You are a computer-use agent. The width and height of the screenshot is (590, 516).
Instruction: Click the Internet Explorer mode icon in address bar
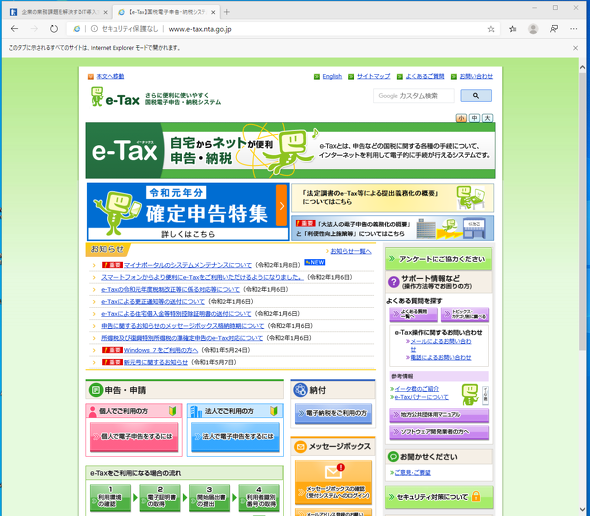(x=77, y=29)
